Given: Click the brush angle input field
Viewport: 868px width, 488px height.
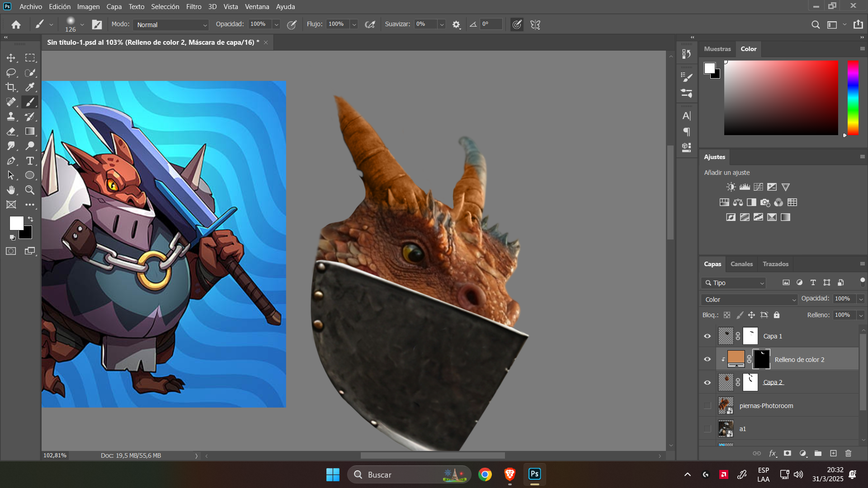Looking at the screenshot, I should tap(491, 24).
